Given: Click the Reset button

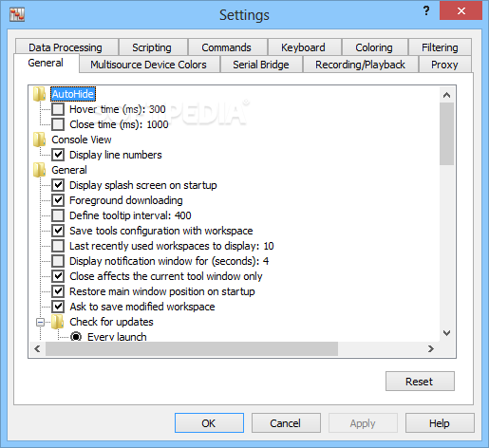Looking at the screenshot, I should (x=420, y=382).
